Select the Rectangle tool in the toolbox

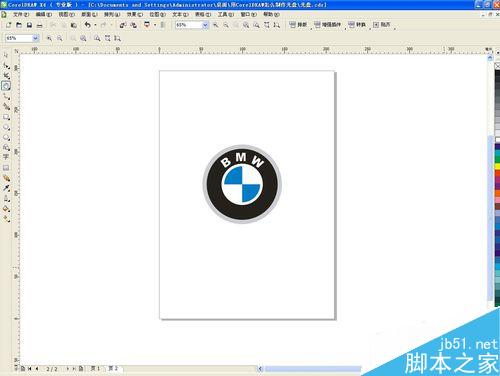(x=6, y=117)
